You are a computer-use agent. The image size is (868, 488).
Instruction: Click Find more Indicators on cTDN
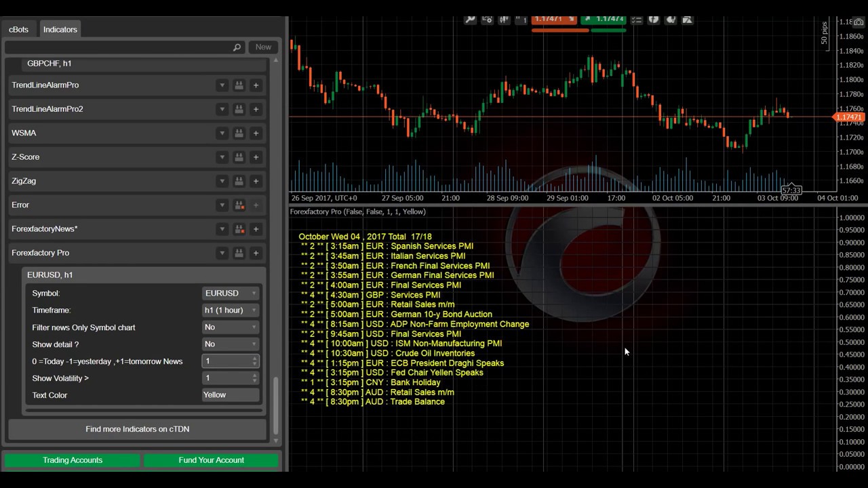(x=137, y=429)
